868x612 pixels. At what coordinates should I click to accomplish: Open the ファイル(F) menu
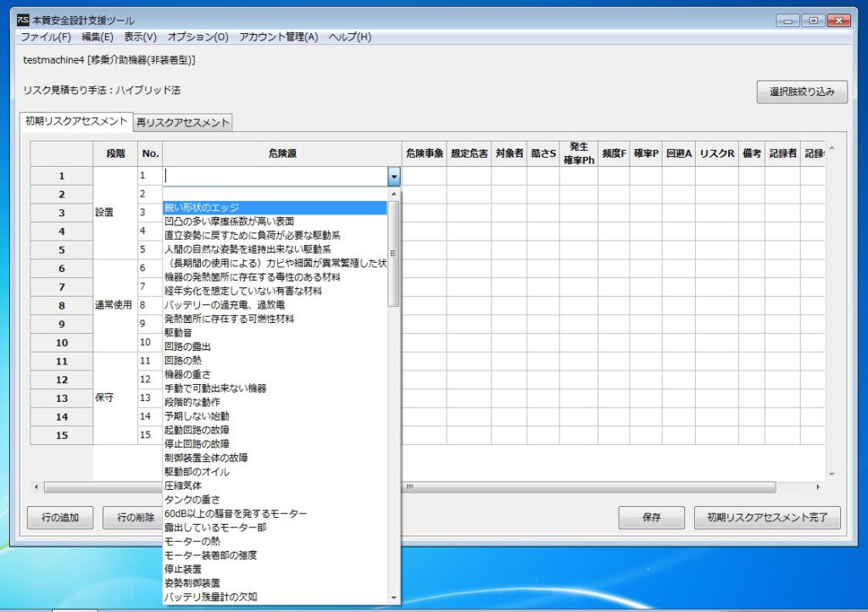(x=46, y=37)
